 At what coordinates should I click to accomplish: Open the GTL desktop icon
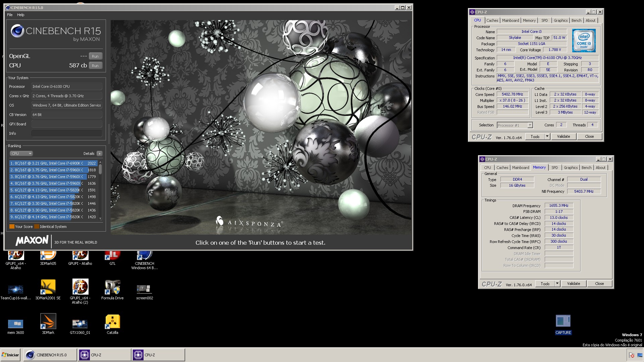(112, 258)
